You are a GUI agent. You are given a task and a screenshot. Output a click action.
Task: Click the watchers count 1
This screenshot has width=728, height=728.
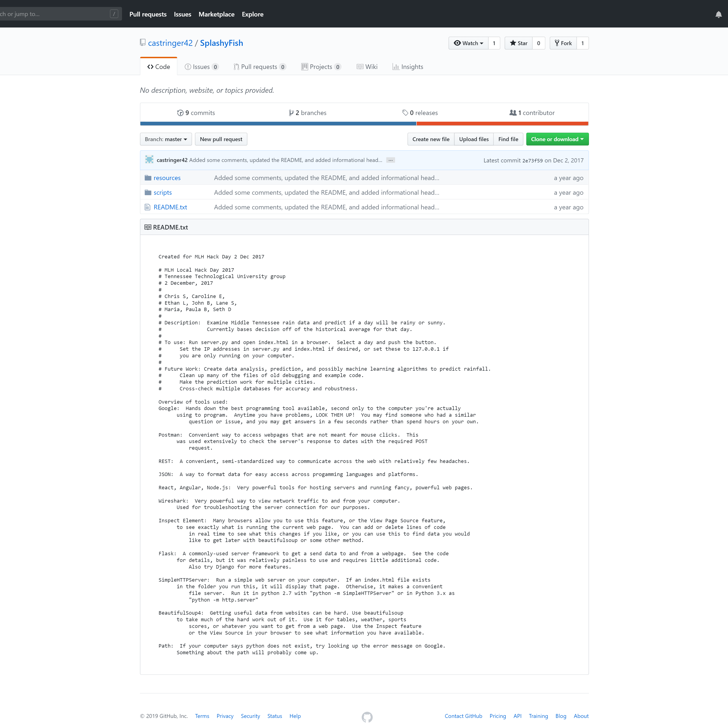[494, 43]
